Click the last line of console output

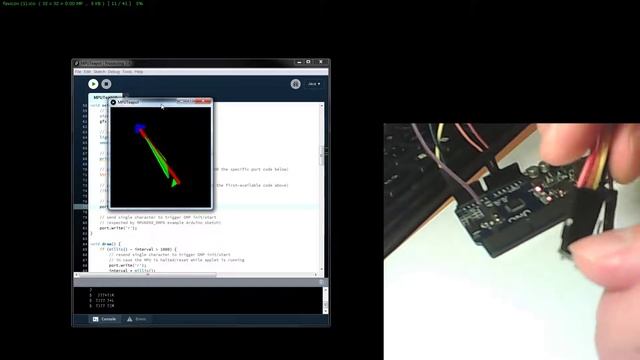tap(102, 306)
